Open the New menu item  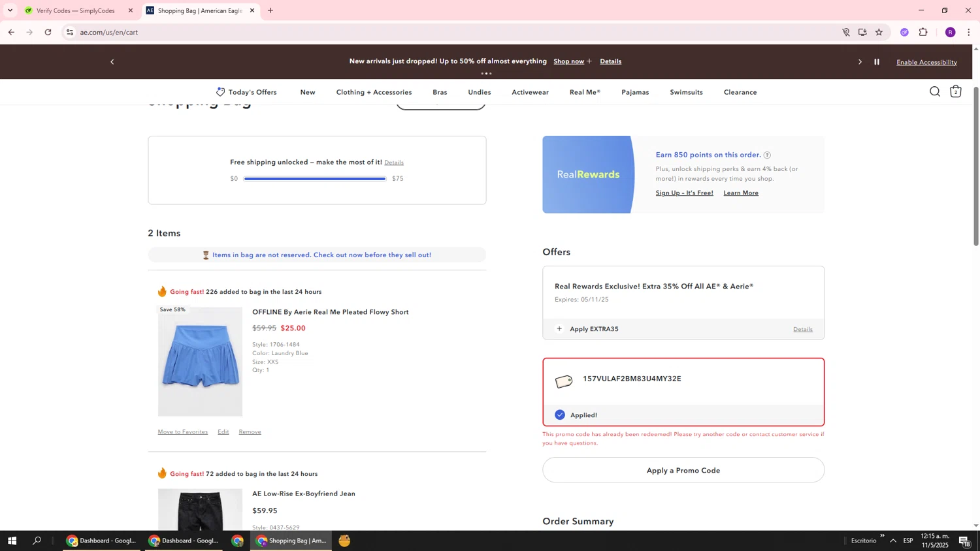[308, 92]
